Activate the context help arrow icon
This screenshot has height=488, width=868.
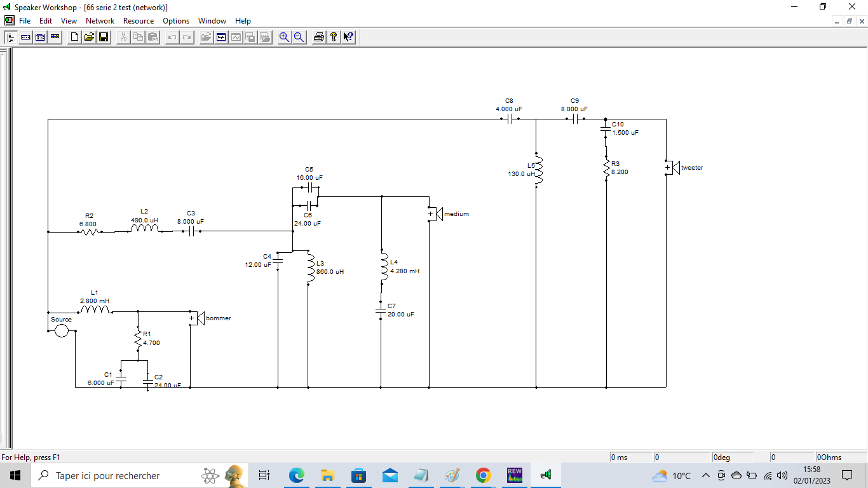[x=348, y=37]
